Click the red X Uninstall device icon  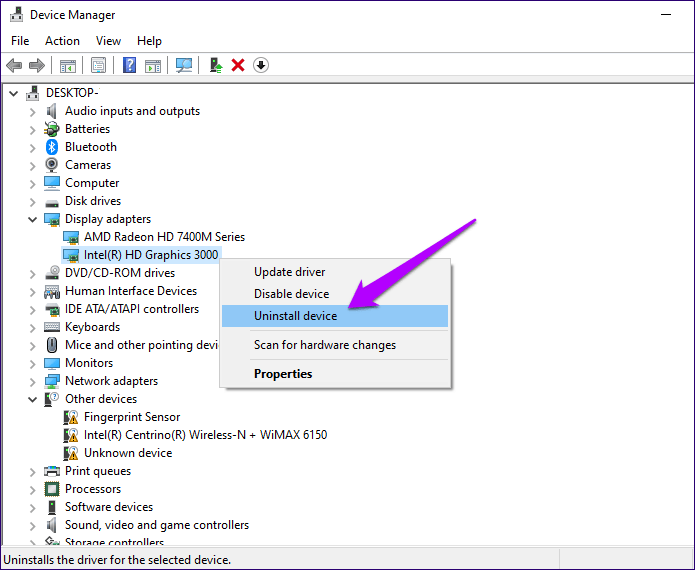[x=238, y=66]
